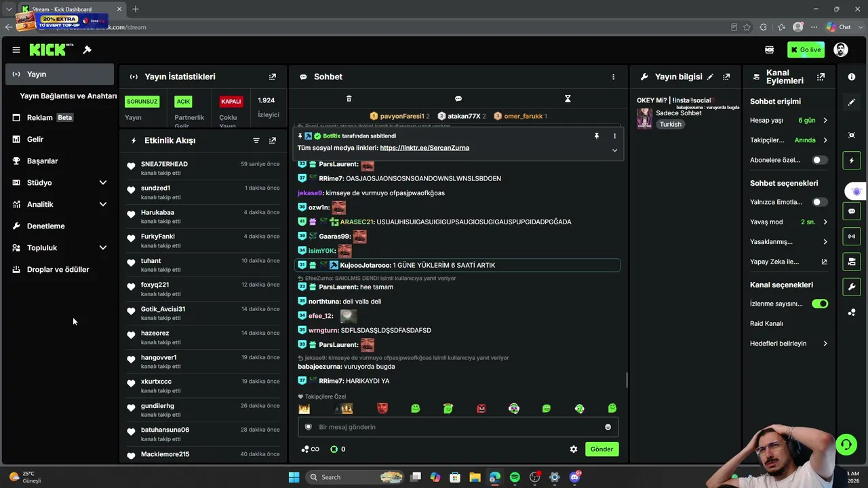The width and height of the screenshot is (868, 488).
Task: Click the trash icon in chat toolbar
Action: click(x=349, y=98)
